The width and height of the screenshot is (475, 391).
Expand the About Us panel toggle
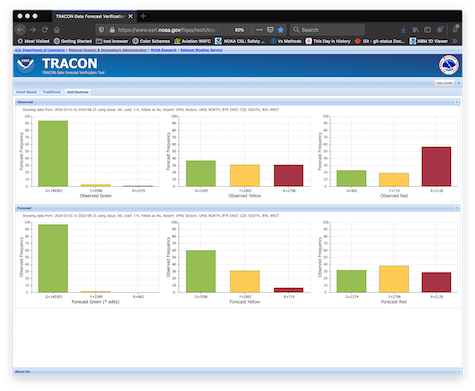459,371
